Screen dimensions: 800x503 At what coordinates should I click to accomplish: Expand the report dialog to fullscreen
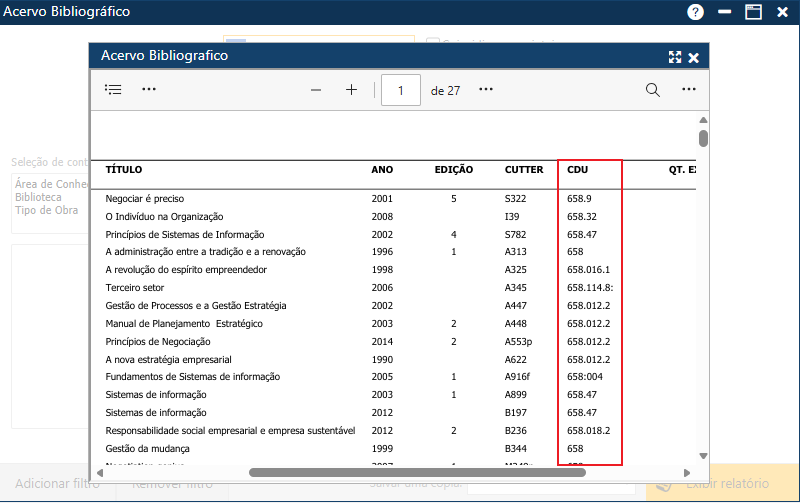coord(675,57)
